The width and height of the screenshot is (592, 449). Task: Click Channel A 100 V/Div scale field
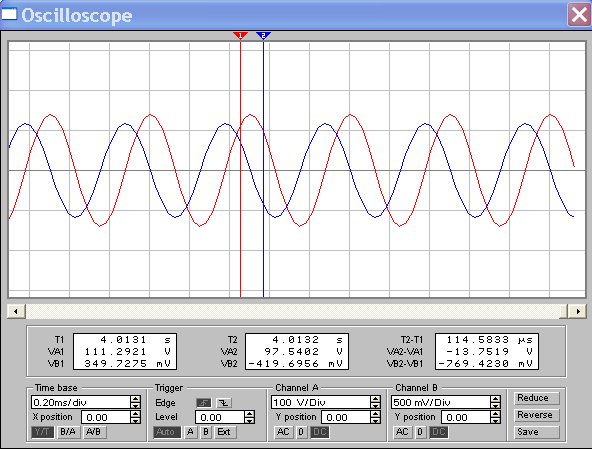coord(321,403)
